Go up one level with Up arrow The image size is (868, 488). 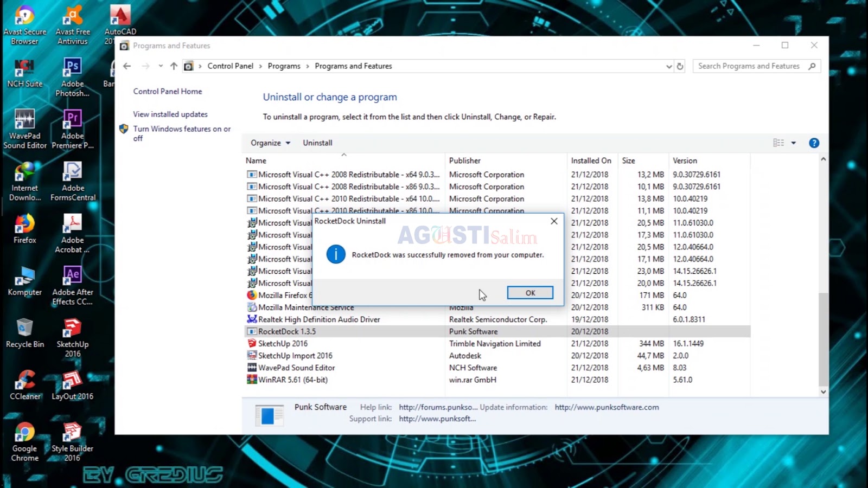pos(174,66)
